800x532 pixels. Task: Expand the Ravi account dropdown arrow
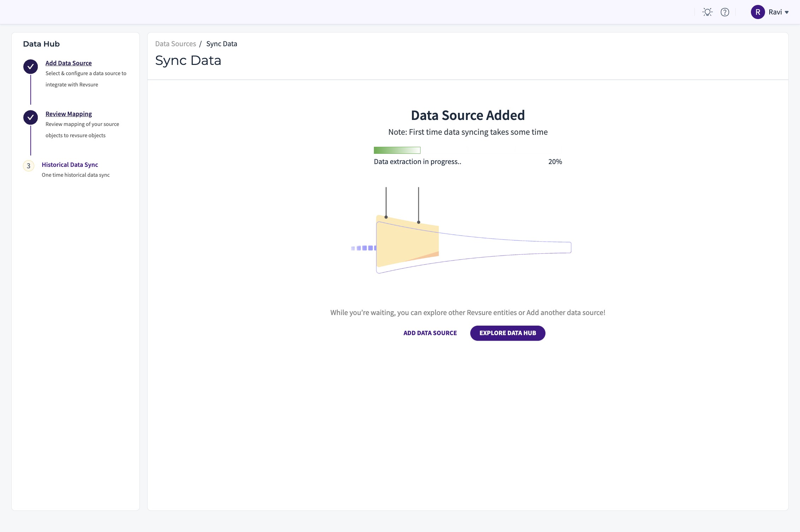click(787, 12)
